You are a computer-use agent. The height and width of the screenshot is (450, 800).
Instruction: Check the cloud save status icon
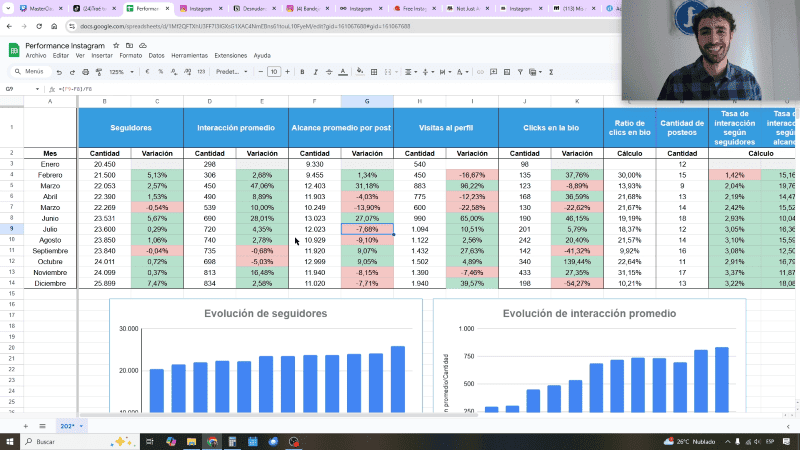click(143, 45)
